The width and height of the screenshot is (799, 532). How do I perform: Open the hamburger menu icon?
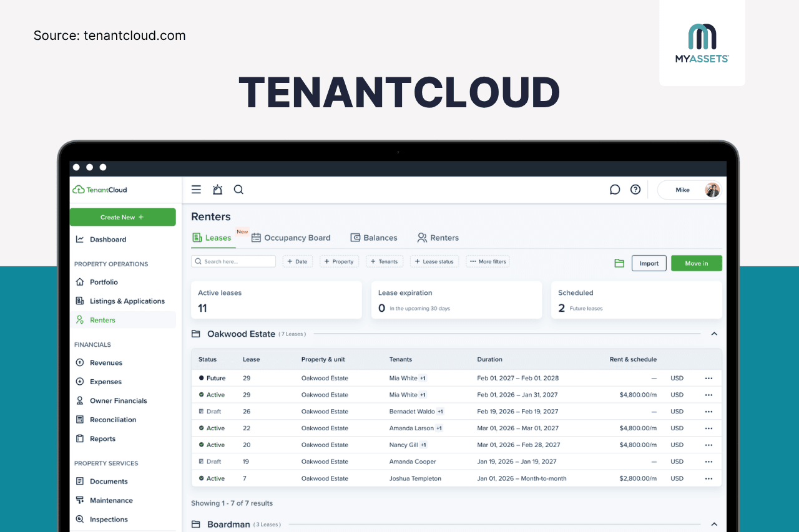click(196, 190)
